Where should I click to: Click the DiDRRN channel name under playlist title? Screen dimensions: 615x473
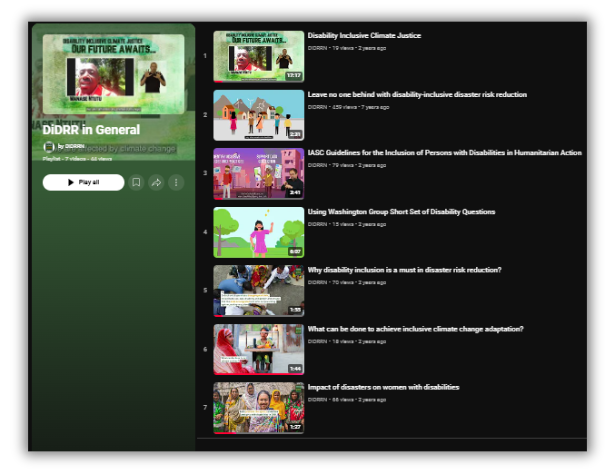(75, 147)
